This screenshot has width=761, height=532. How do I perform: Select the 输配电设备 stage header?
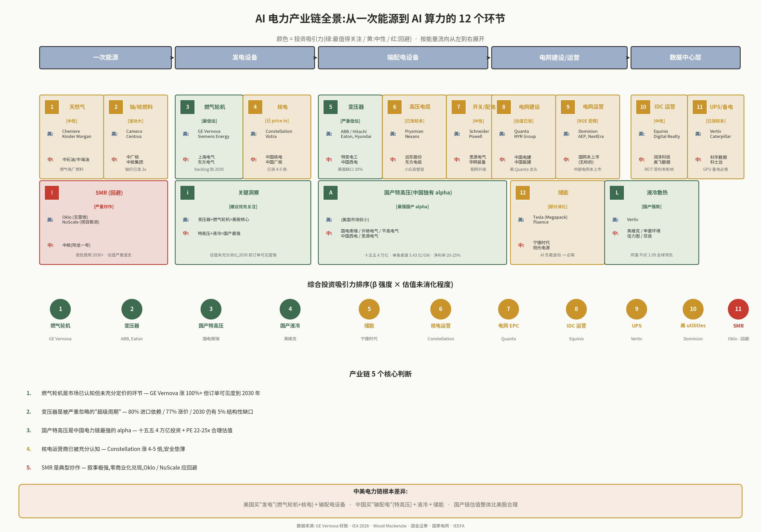pyautogui.click(x=403, y=58)
